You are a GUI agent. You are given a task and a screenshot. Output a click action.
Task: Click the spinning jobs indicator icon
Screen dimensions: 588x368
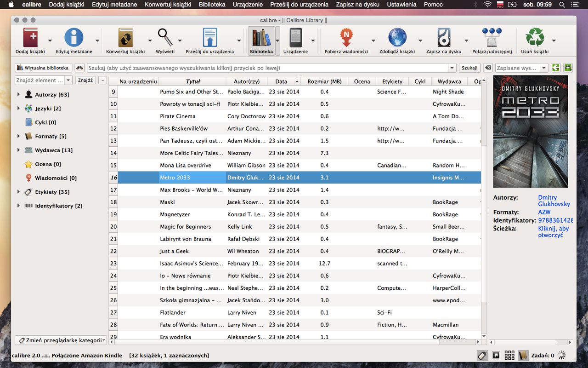[x=561, y=355]
